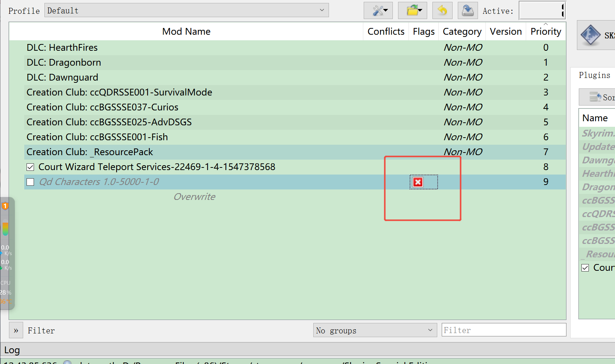Toggle the Court plugin checkbox in Plugins list
The height and width of the screenshot is (364, 615).
coord(585,268)
